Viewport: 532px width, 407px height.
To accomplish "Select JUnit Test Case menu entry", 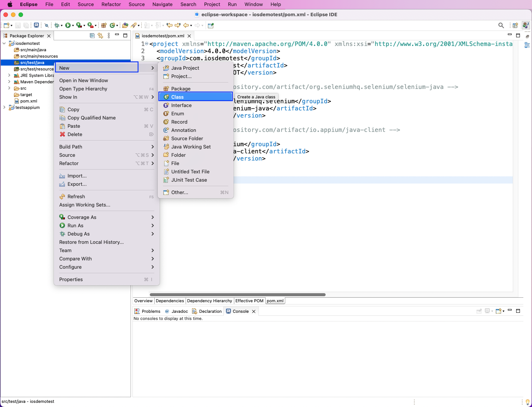I will (x=189, y=180).
